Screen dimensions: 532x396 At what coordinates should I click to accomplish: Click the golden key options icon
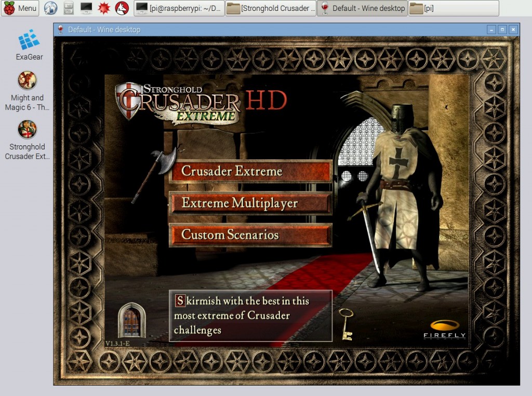pyautogui.click(x=347, y=324)
